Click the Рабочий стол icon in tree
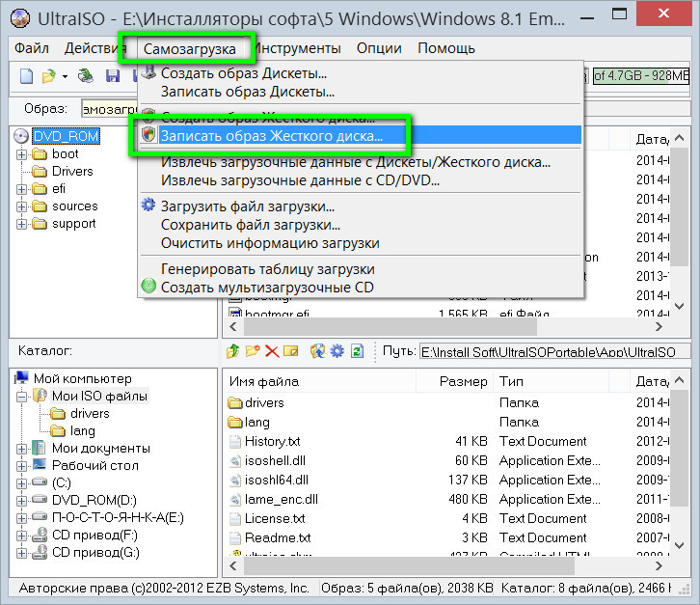The image size is (700, 605). 40,465
